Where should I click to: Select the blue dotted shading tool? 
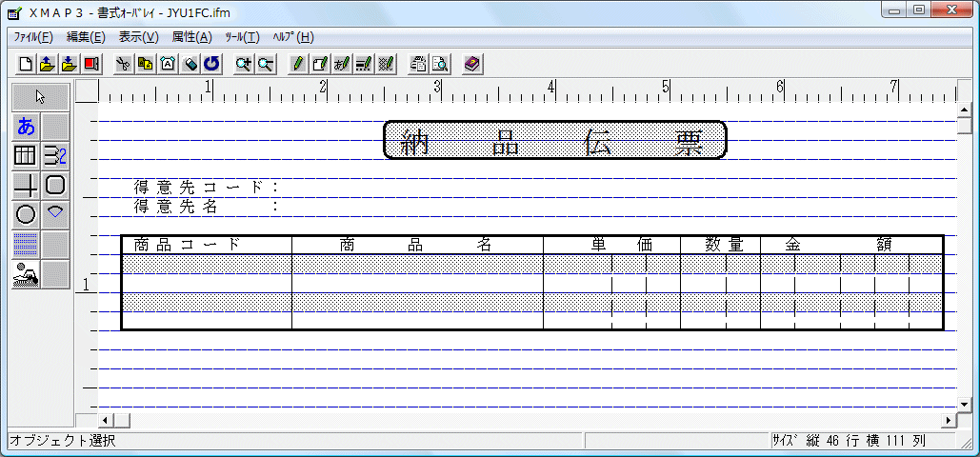[27, 244]
